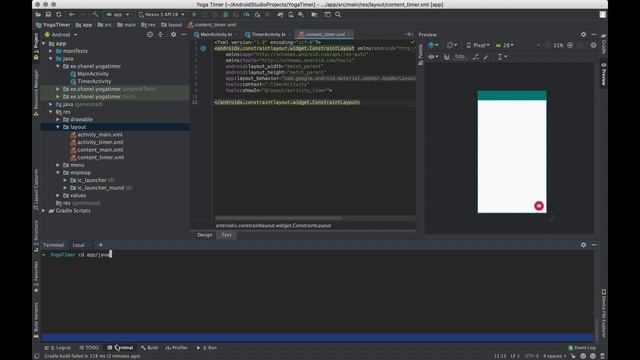Click the Infer Constraints wand icon
This screenshot has width=640, height=360.
486,57
